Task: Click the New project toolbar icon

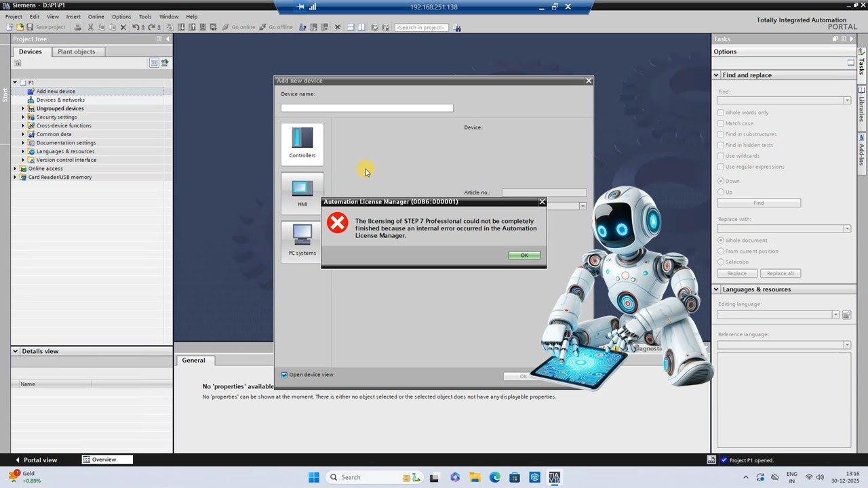Action: (x=9, y=27)
